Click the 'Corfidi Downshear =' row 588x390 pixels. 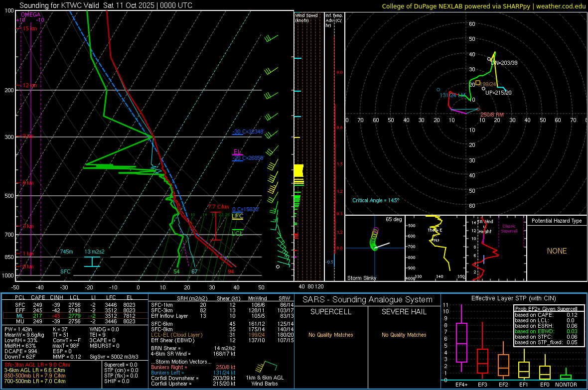point(193,378)
